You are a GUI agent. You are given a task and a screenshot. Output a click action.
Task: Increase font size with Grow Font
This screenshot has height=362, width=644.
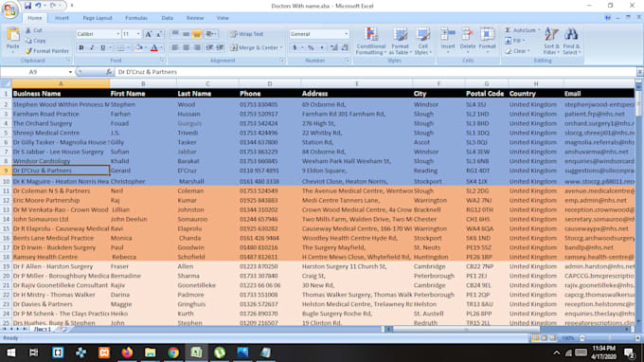coord(149,34)
